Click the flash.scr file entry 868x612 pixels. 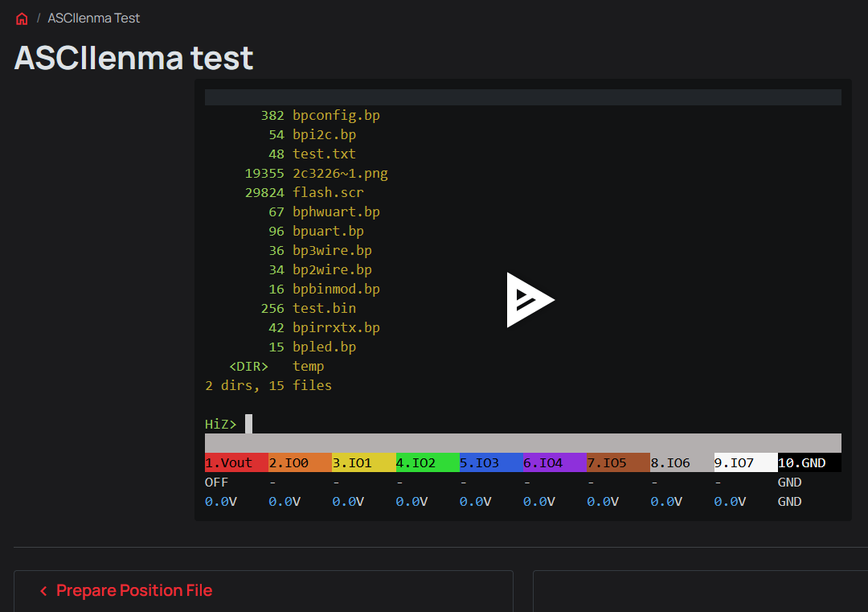(328, 192)
